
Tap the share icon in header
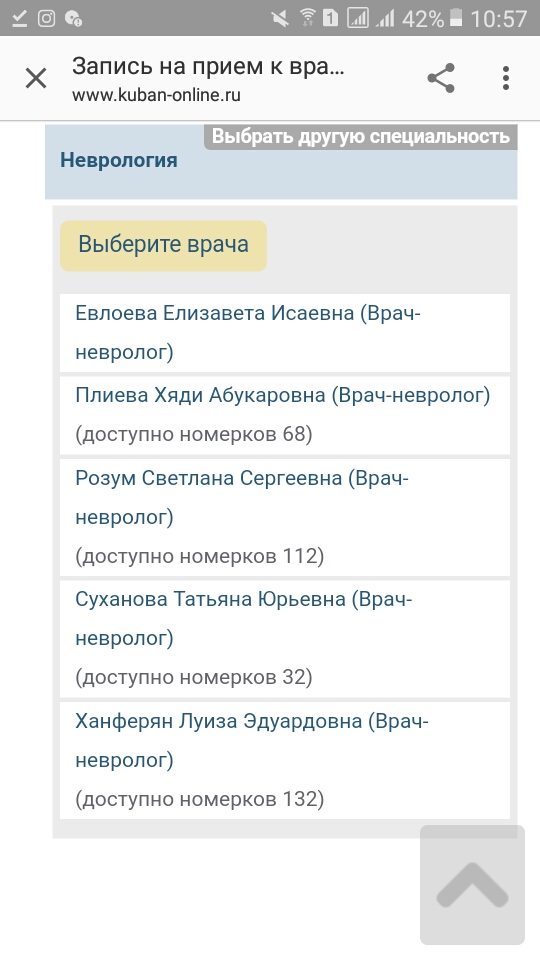(x=441, y=78)
